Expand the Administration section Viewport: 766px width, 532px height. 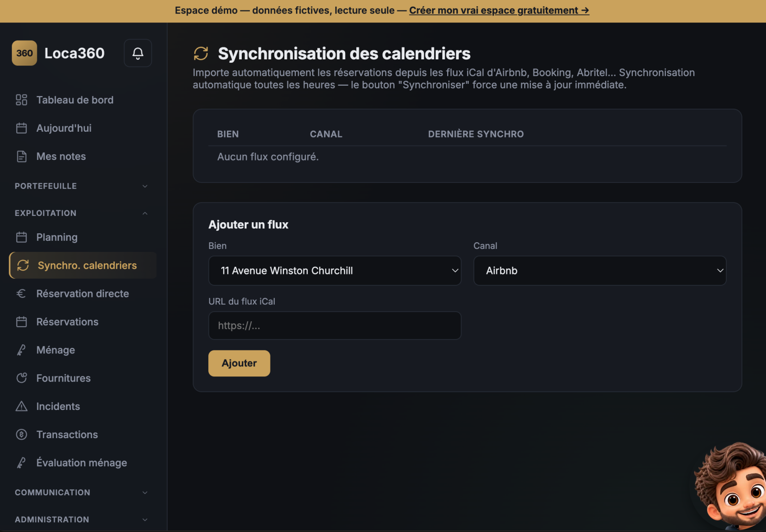point(81,520)
